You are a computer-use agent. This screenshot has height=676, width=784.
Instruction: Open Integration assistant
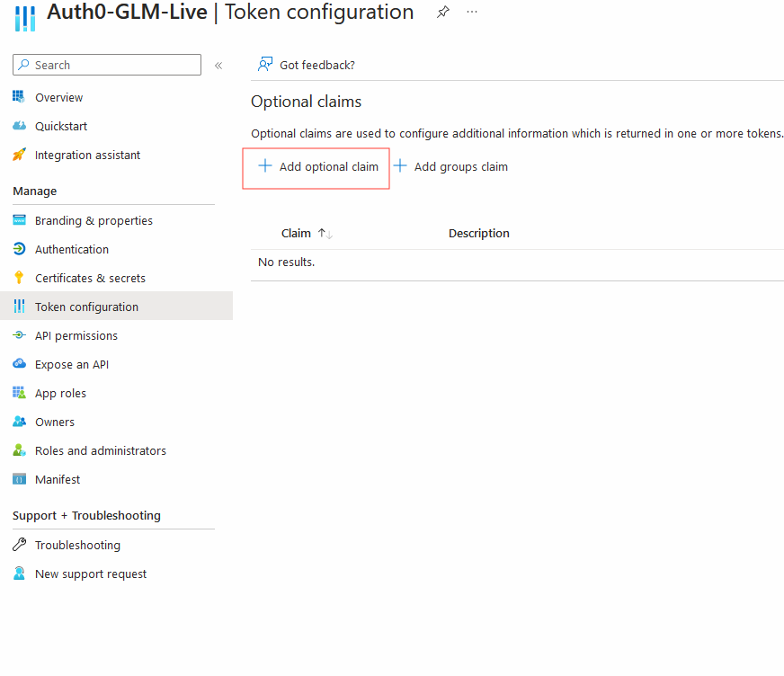click(87, 156)
